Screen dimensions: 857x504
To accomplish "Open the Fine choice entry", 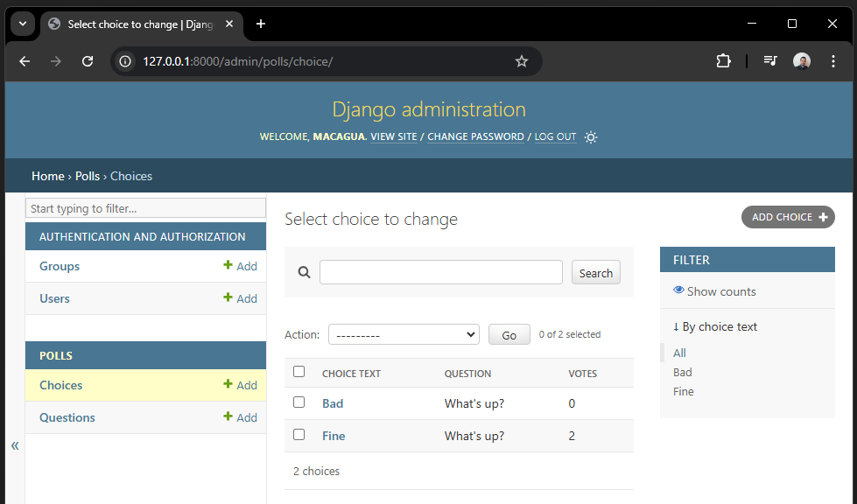I will coord(334,436).
